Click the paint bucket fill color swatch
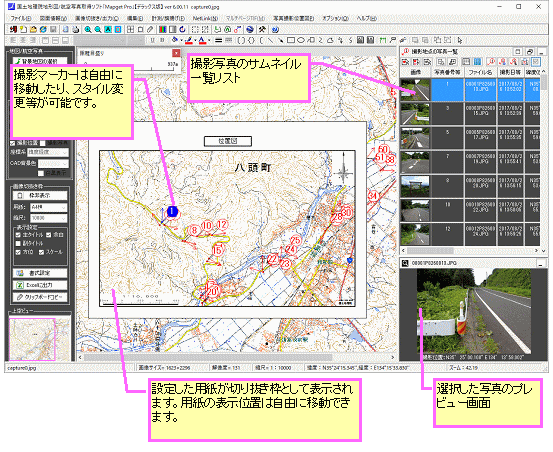The width and height of the screenshot is (553, 452). click(x=175, y=40)
